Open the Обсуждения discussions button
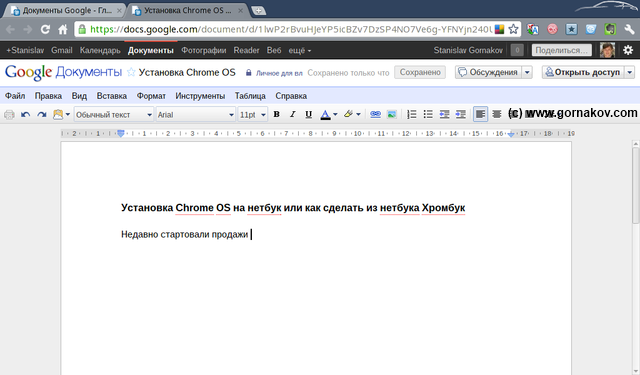Image resolution: width=640 pixels, height=375 pixels. [488, 72]
